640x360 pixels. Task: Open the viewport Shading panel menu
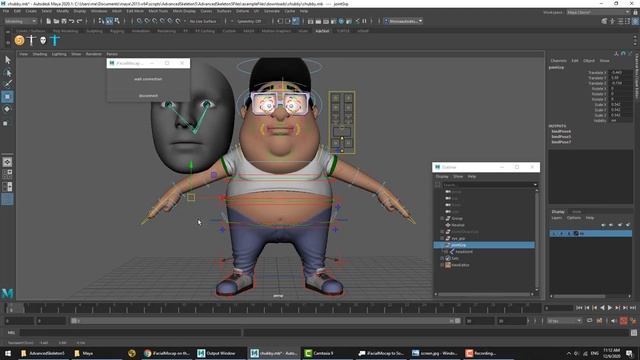(40, 54)
